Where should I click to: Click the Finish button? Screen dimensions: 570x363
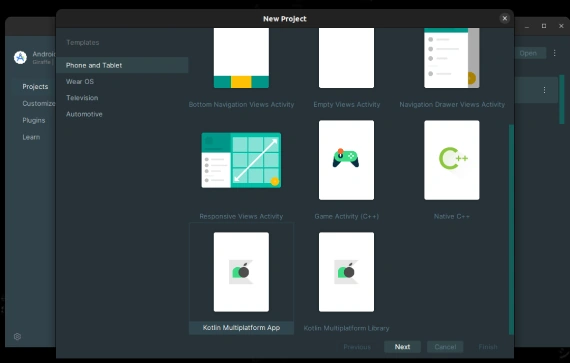pyautogui.click(x=488, y=347)
